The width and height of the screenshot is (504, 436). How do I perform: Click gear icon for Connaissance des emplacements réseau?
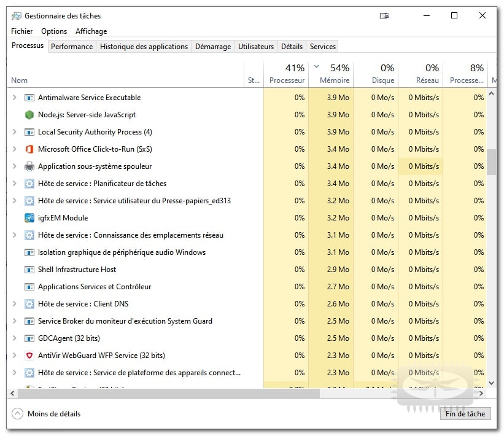pos(29,235)
